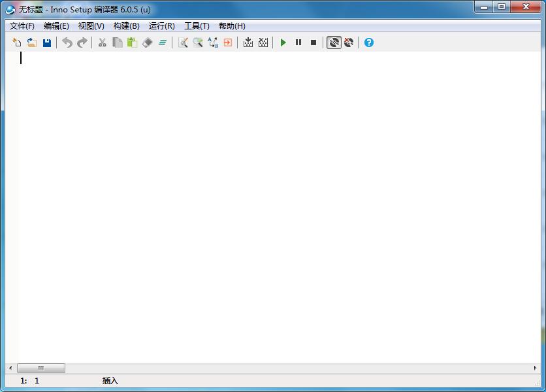The image size is (546, 392).
Task: Open help via the blue question mark icon
Action: 369,42
